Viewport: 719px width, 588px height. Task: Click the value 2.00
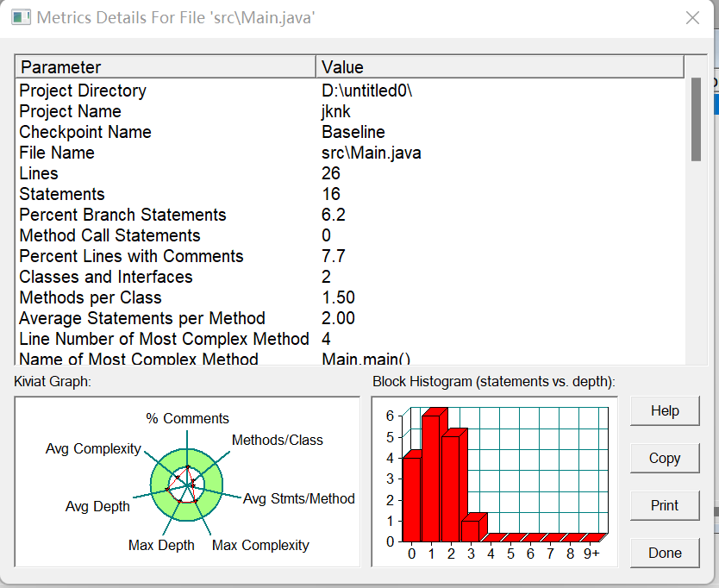coord(338,318)
